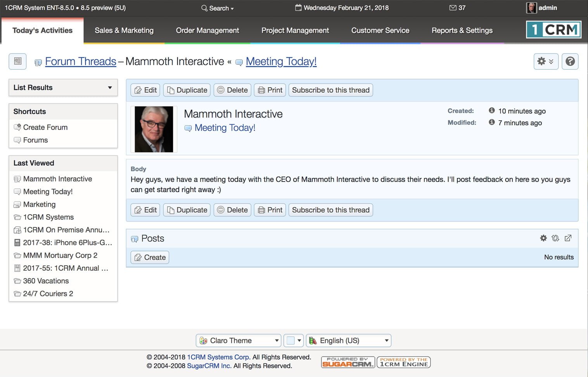Screen dimensions: 588x377
Task: Open the calendar date in the top bar
Action: pos(342,8)
